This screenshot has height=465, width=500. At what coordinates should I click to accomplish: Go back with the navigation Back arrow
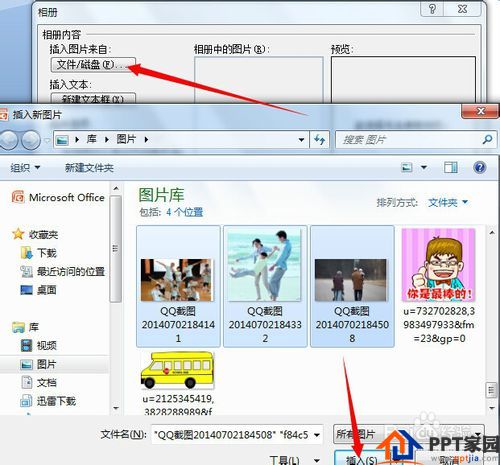(x=9, y=139)
